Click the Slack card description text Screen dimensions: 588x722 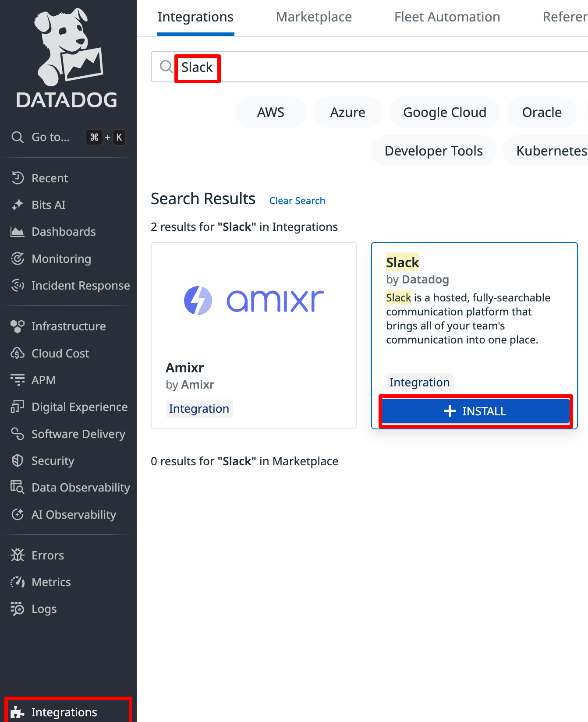tap(468, 319)
